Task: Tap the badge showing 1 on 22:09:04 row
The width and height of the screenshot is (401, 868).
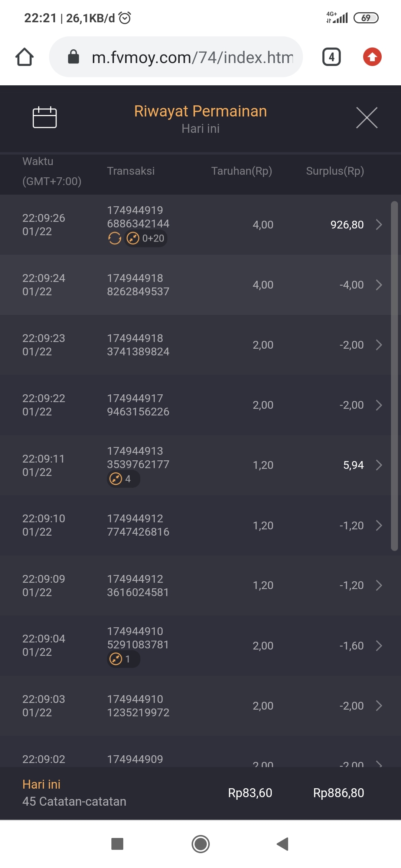Action: pyautogui.click(x=123, y=659)
